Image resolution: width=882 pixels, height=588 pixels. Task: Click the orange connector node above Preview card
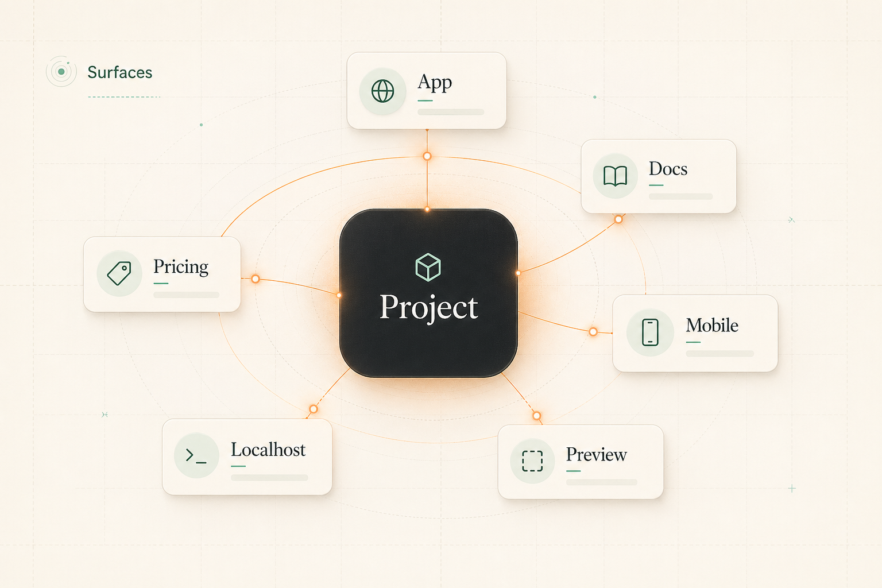click(x=536, y=416)
